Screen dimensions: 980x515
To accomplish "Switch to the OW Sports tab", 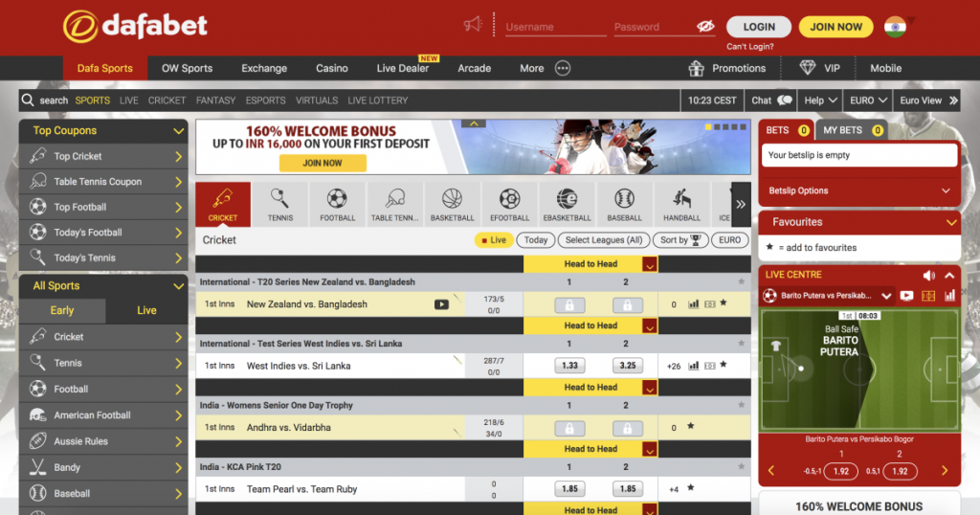I will [x=187, y=68].
